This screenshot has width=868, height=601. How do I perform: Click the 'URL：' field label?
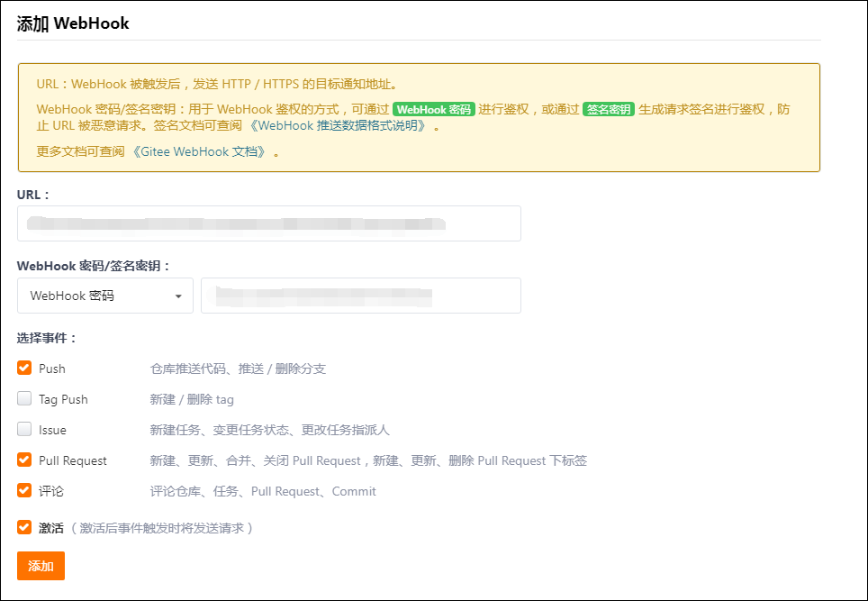[33, 194]
